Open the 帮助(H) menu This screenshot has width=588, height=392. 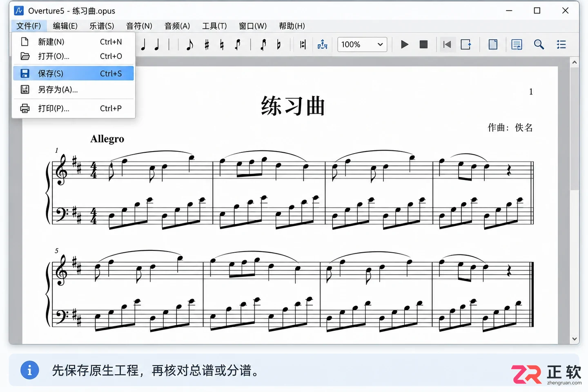click(292, 26)
